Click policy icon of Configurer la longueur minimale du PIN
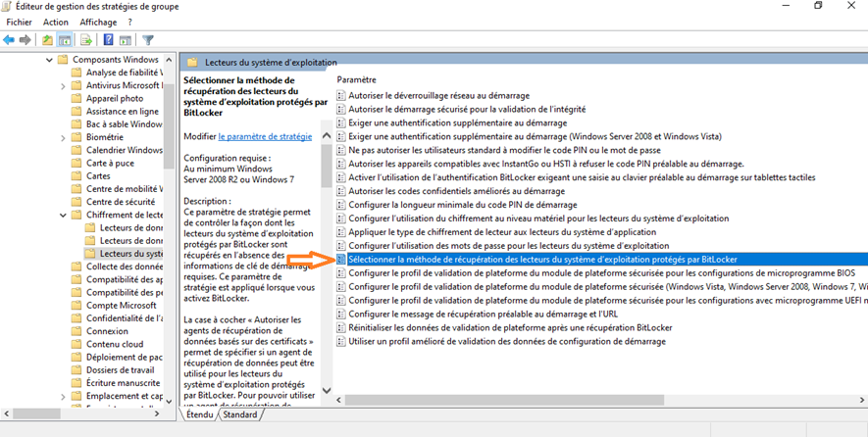868x437 pixels. coord(341,205)
